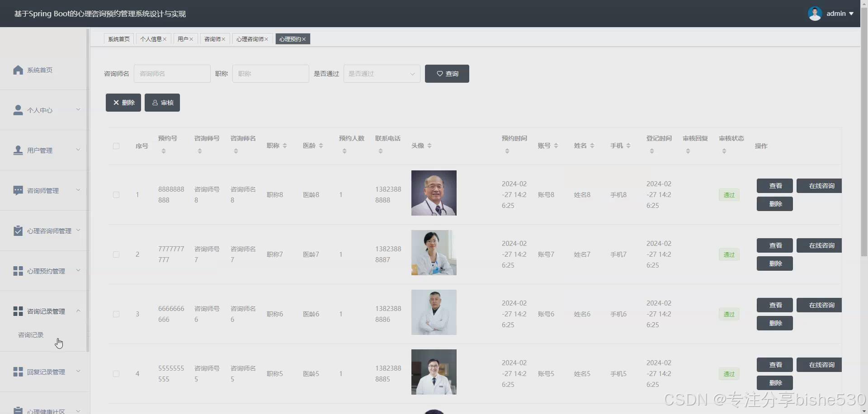Click the 职称 search input field
This screenshot has width=868, height=414.
[x=271, y=74]
